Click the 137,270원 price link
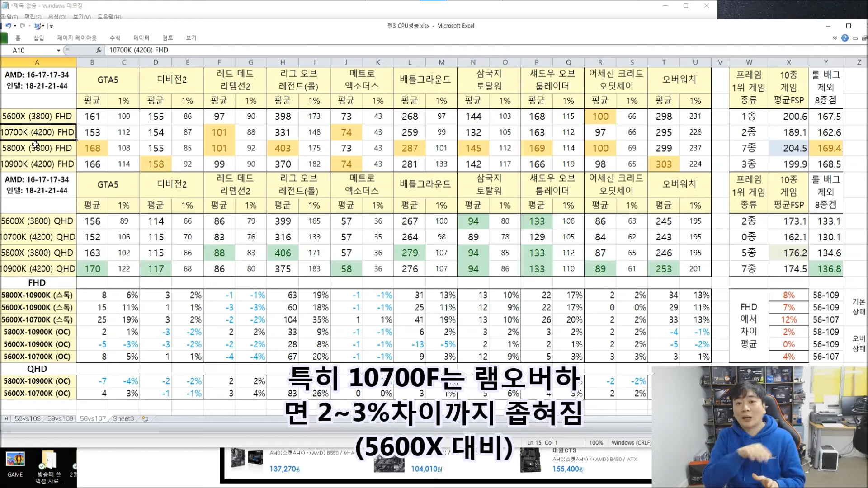868x488 pixels. 285,469
